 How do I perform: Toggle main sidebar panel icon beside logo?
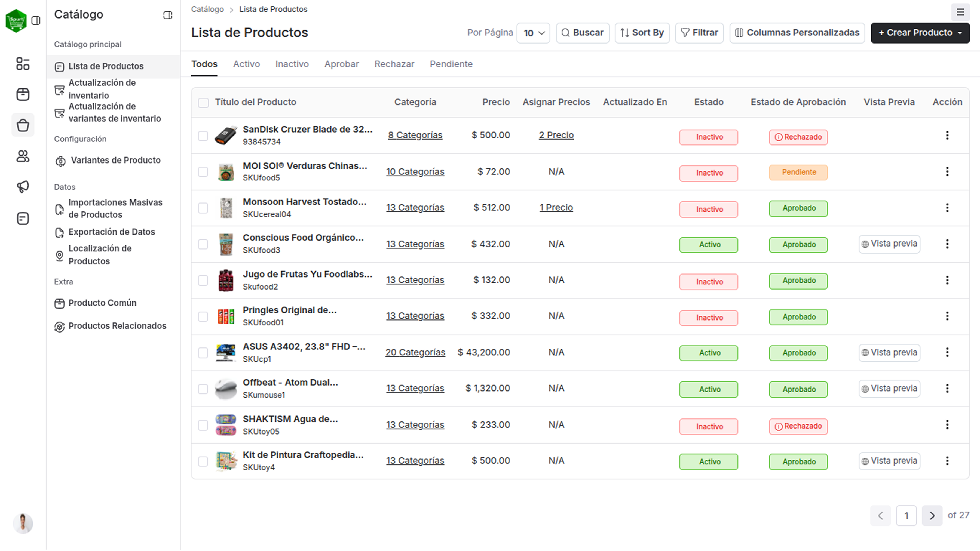point(36,20)
